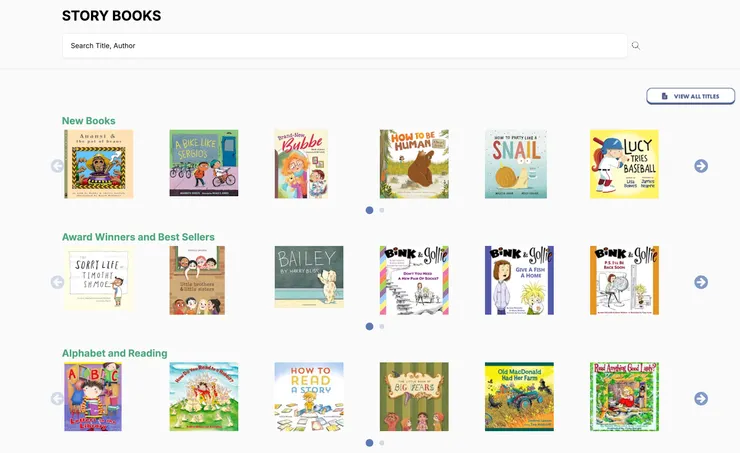Open Lucy Tries Baseball book cover
The height and width of the screenshot is (453, 740).
[624, 164]
